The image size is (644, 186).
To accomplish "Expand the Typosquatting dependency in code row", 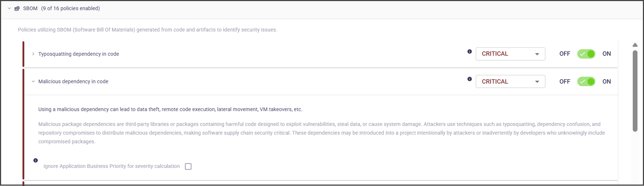I will [33, 54].
